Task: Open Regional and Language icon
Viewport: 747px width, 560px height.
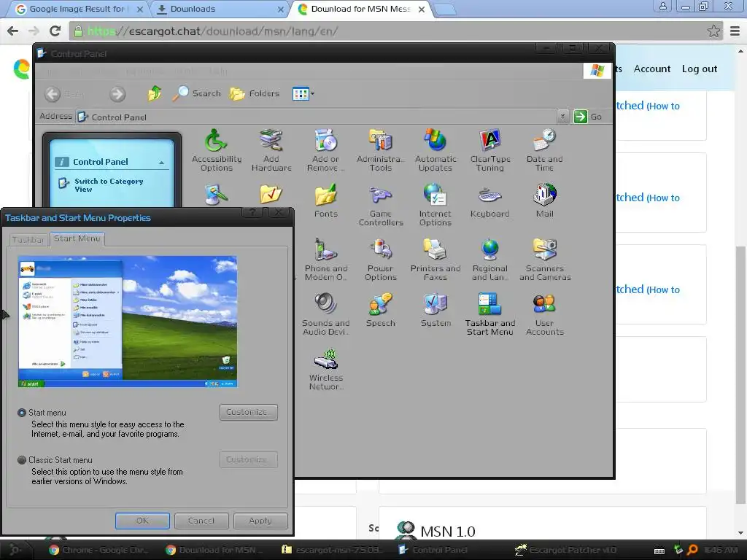Action: click(x=489, y=260)
